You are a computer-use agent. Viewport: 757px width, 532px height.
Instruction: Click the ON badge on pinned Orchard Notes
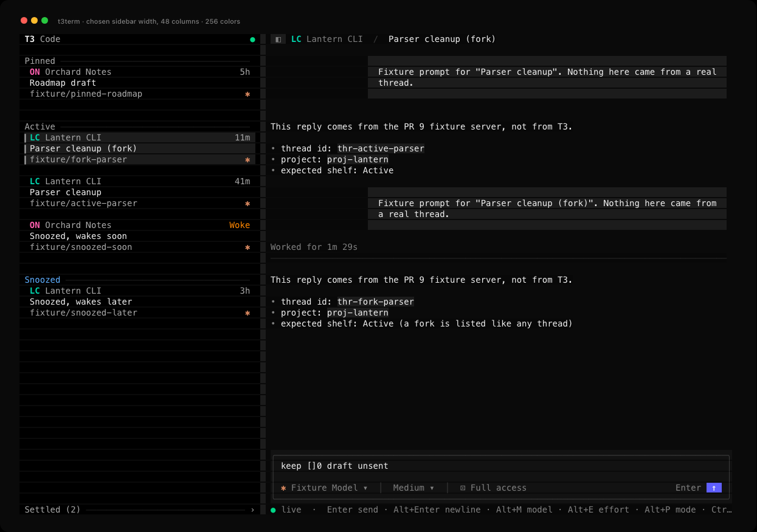[x=35, y=72]
